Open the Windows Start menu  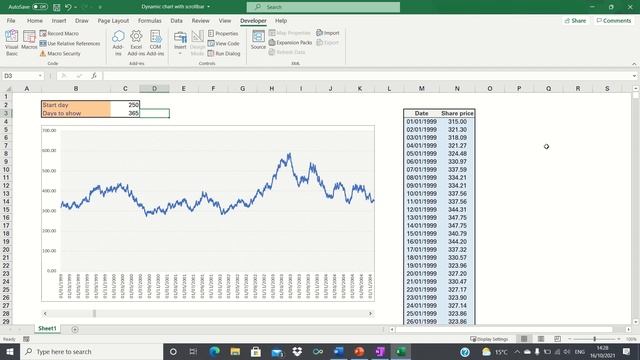pyautogui.click(x=10, y=351)
